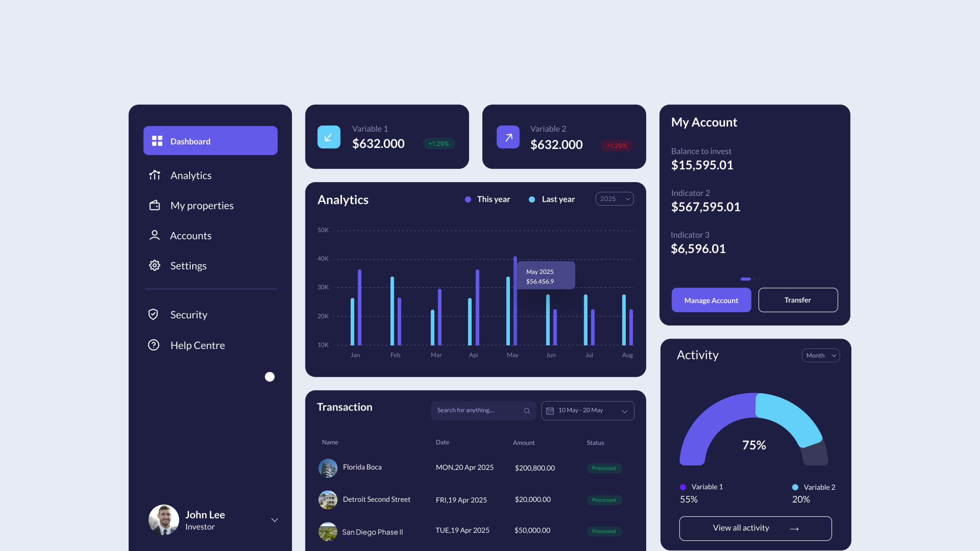Toggle the white switch knob in sidebar

coord(269,377)
